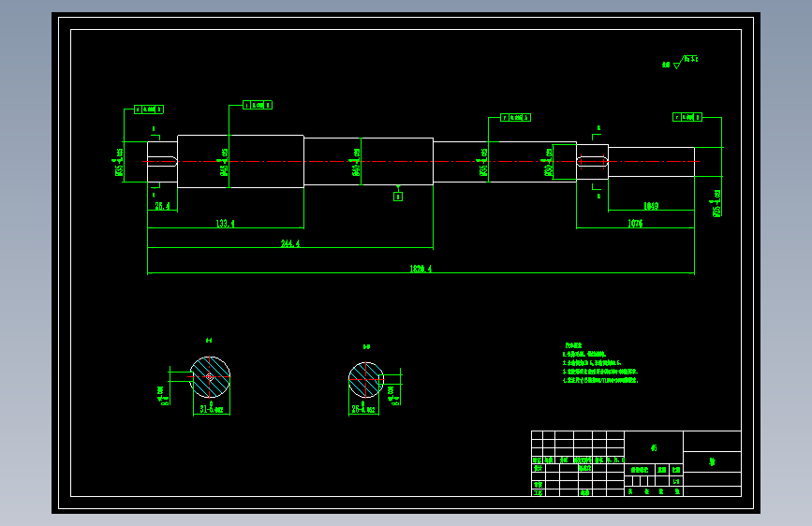Select the 1820.4 overall length dimension
This screenshot has width=812, height=526.
point(421,269)
